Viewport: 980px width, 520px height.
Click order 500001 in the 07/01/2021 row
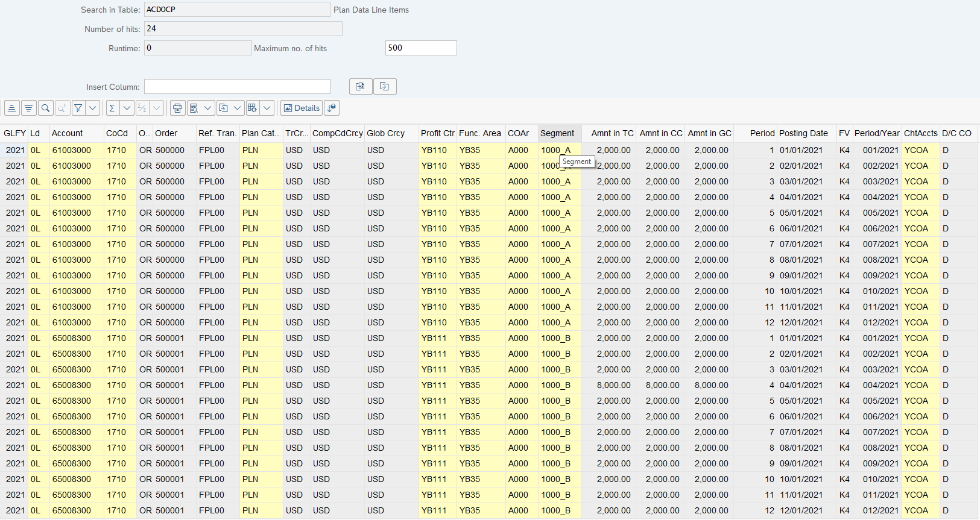[170, 432]
